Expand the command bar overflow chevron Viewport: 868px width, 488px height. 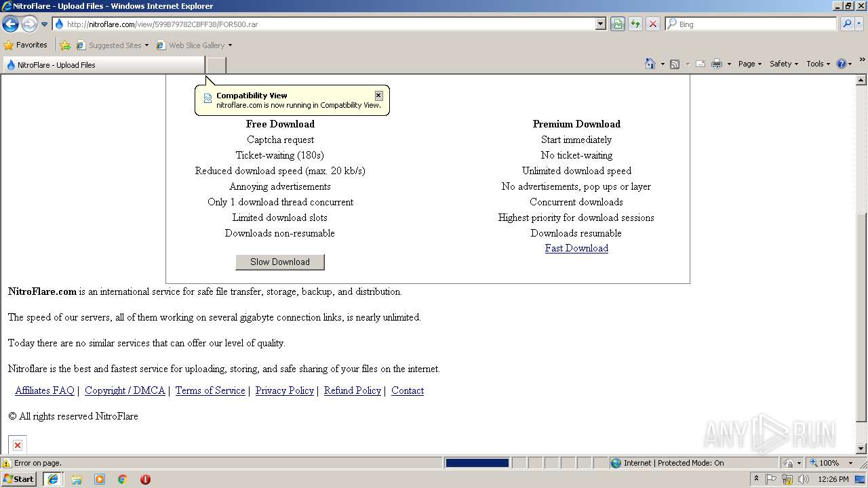862,60
